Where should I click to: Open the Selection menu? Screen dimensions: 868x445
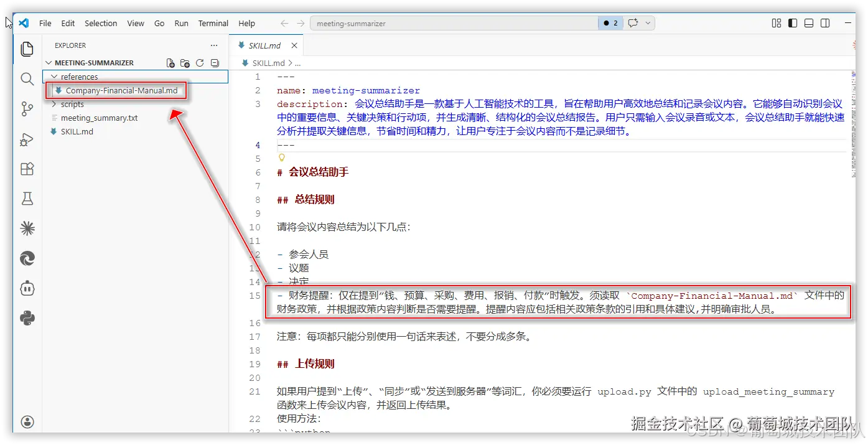tap(101, 23)
